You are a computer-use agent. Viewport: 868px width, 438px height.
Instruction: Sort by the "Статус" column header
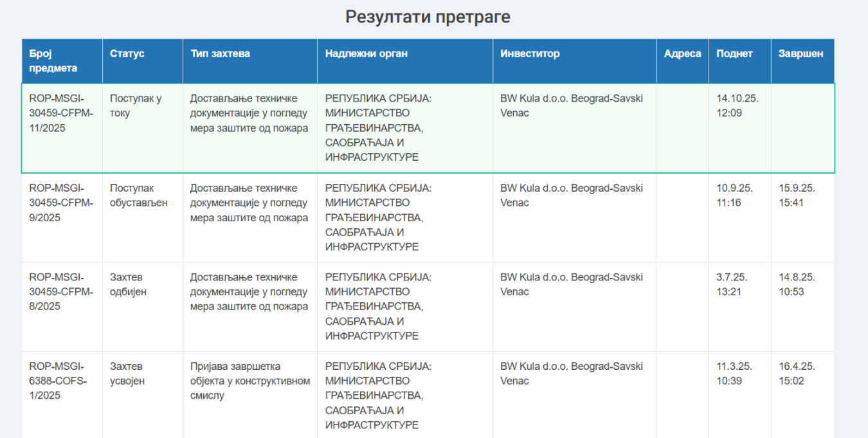pyautogui.click(x=127, y=53)
